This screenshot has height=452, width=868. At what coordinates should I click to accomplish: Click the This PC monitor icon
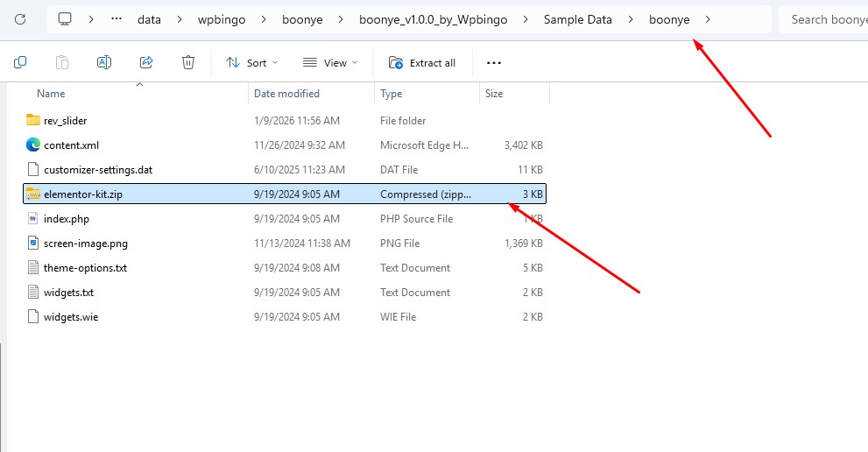65,19
